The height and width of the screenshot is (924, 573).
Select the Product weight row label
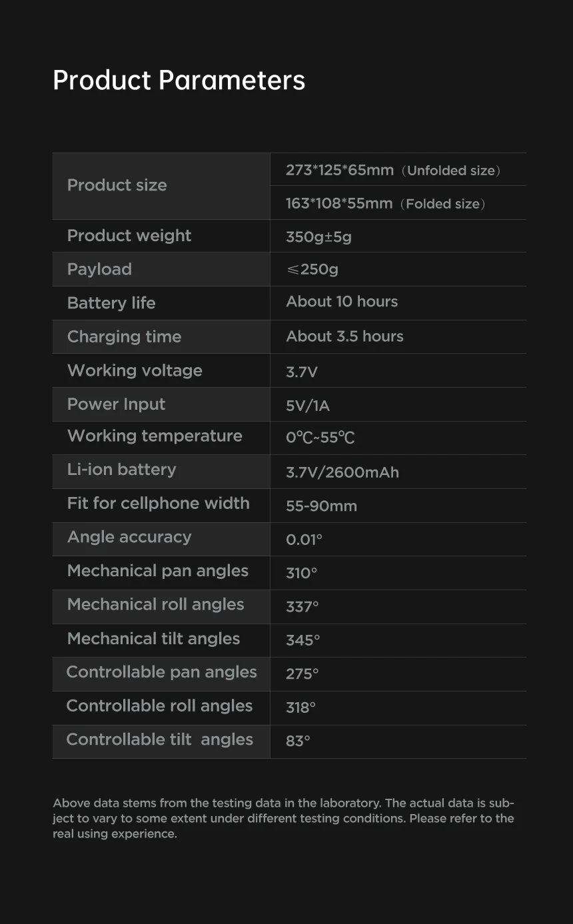129,236
